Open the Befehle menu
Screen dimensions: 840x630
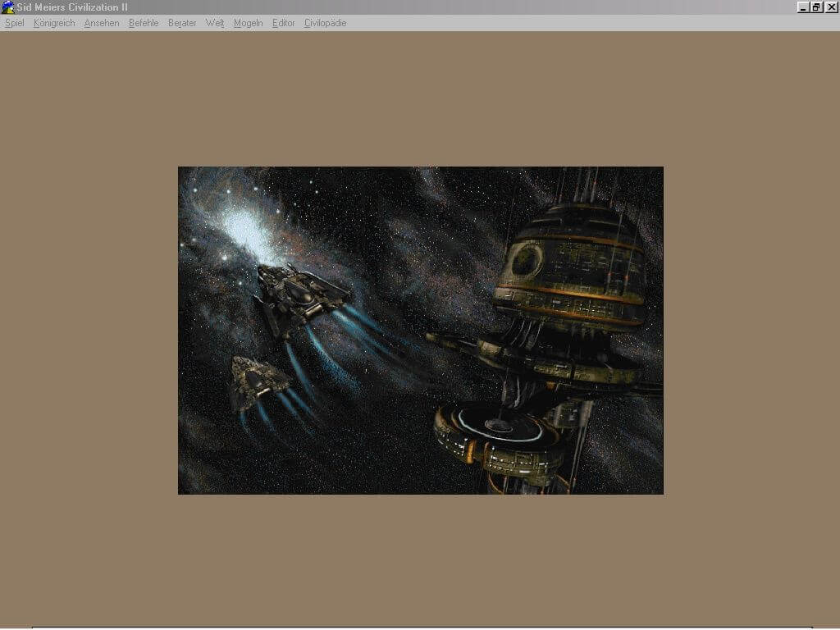144,23
